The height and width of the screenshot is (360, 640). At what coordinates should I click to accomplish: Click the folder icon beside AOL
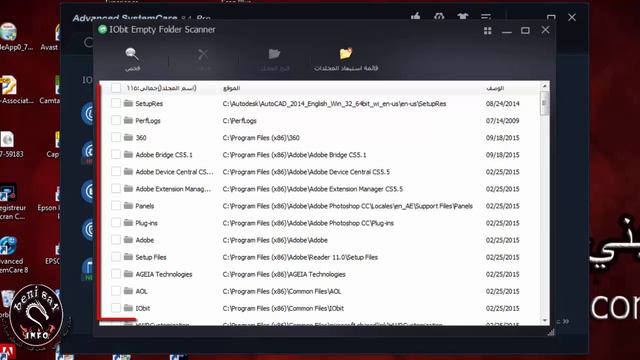coord(129,291)
